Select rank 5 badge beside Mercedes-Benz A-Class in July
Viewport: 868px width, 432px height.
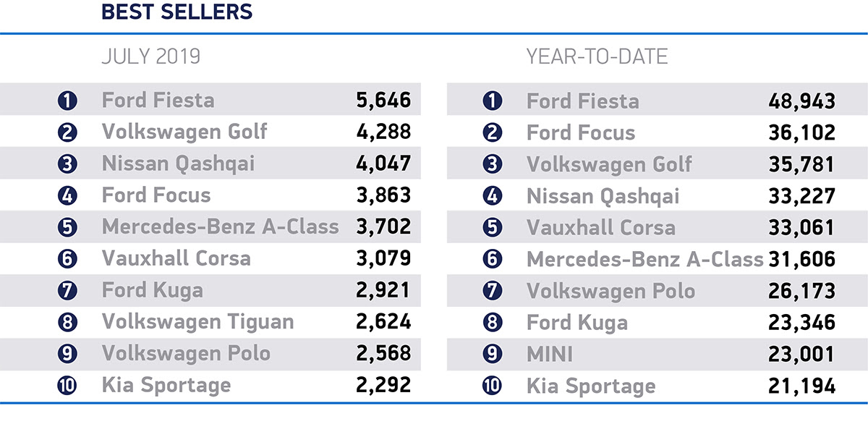pos(67,226)
